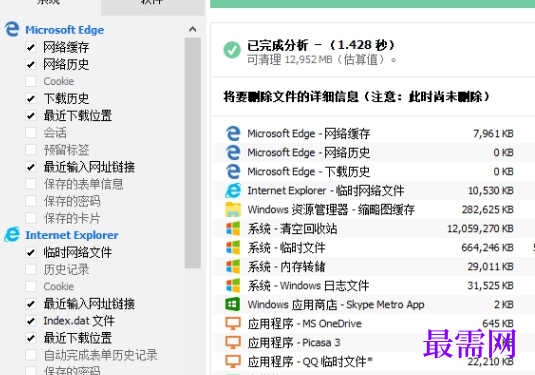Uncheck 临时网络文件 under Internet Explorer

click(x=31, y=253)
